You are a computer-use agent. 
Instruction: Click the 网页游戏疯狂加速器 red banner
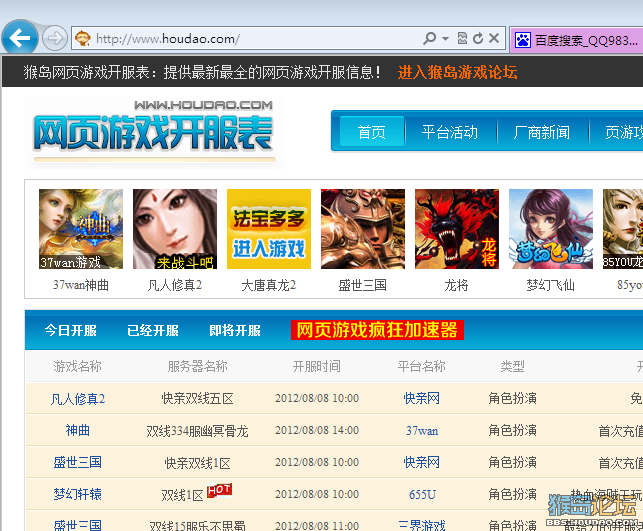tap(377, 330)
